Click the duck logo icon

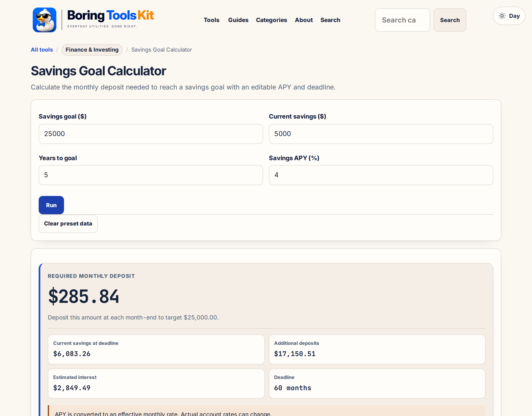tap(45, 20)
